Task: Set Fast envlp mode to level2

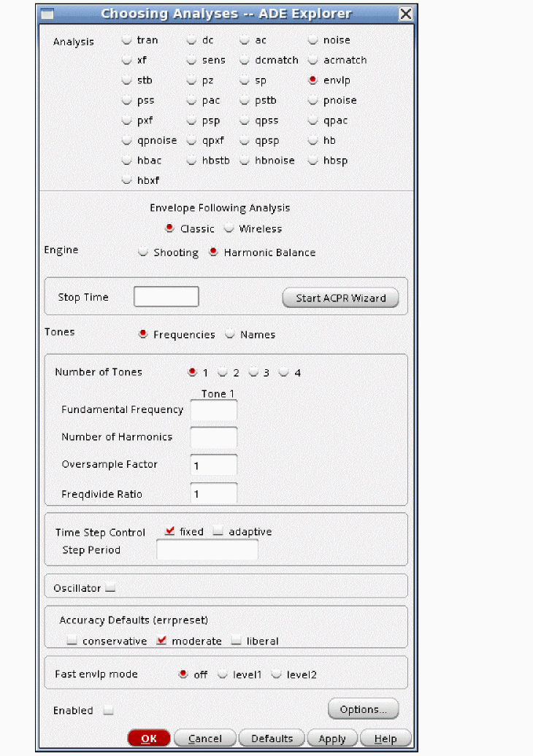Action: [x=277, y=674]
